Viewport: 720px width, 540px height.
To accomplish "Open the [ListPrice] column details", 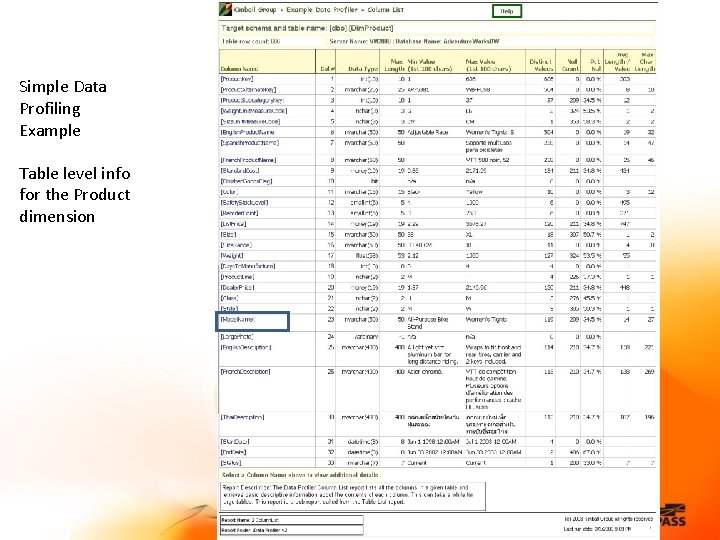I will (233, 224).
